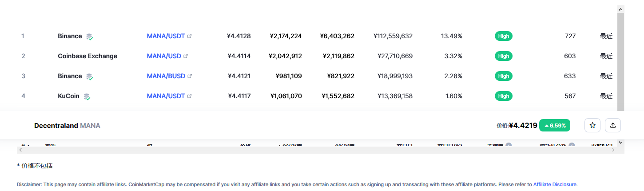Click external-link icon after MANA/BUSD pair
The width and height of the screenshot is (644, 191).
pyautogui.click(x=190, y=76)
